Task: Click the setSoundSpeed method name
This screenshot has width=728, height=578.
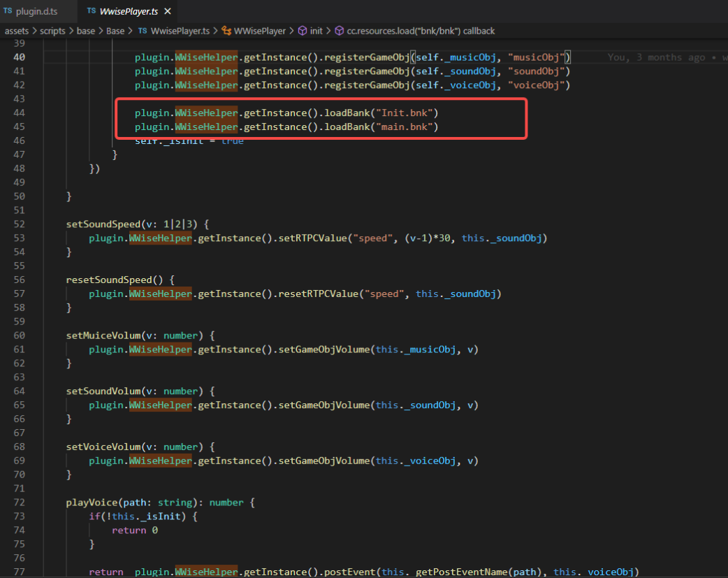Action: pos(102,224)
